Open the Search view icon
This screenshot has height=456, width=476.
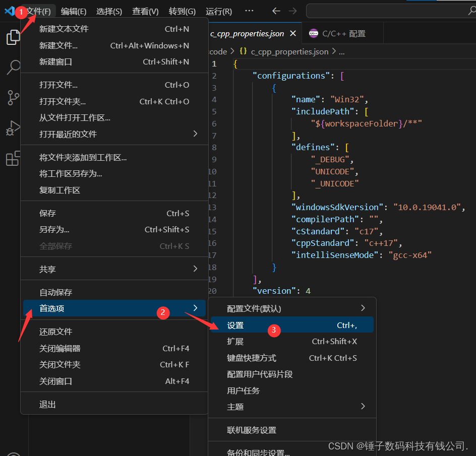pos(13,67)
